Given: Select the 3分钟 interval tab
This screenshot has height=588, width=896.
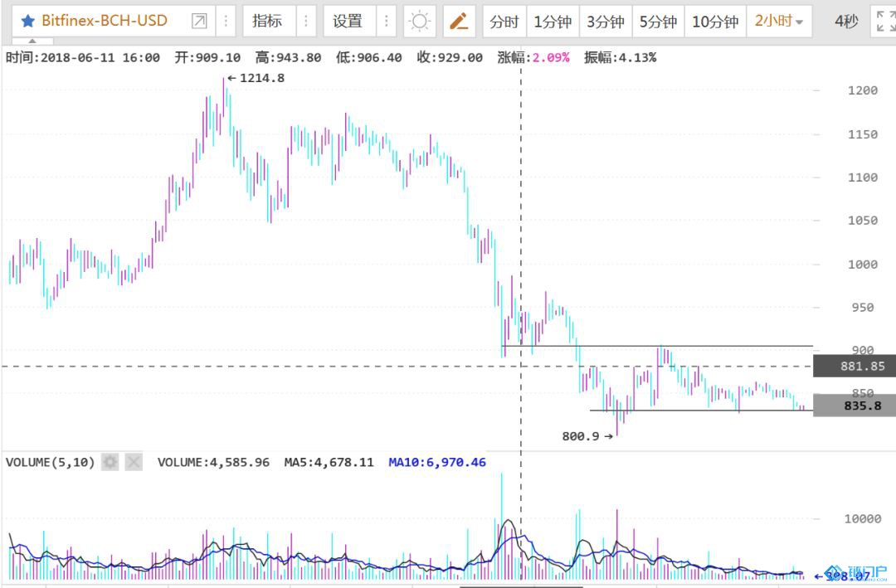Looking at the screenshot, I should (606, 22).
